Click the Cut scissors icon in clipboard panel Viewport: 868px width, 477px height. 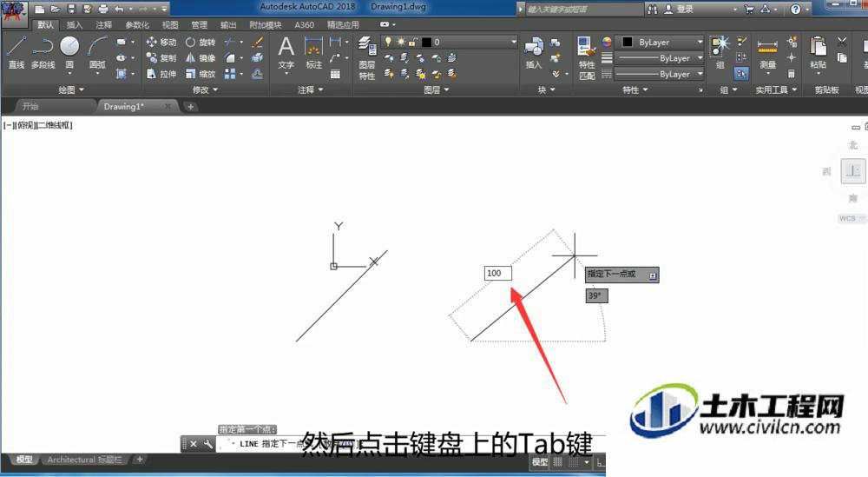(842, 41)
